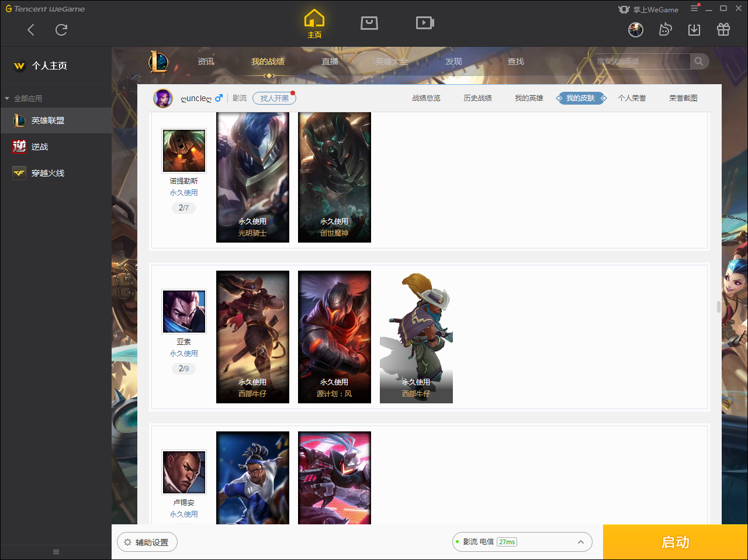Open the hamburger main menu icon

(694, 8)
